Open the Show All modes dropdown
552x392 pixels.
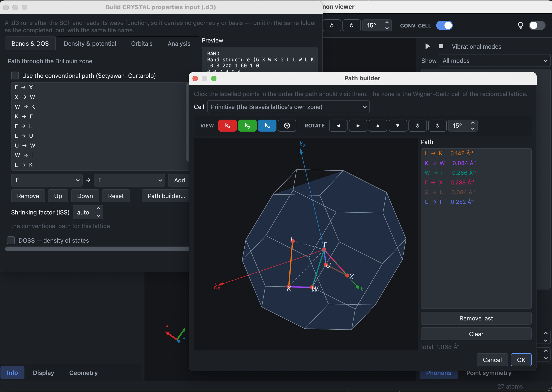[494, 60]
